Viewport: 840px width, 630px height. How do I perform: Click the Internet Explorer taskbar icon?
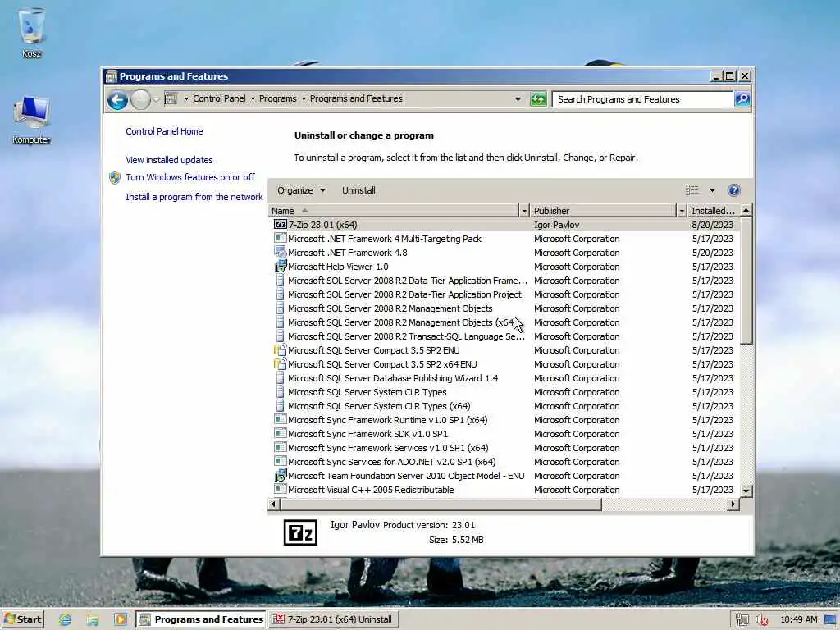(x=66, y=619)
